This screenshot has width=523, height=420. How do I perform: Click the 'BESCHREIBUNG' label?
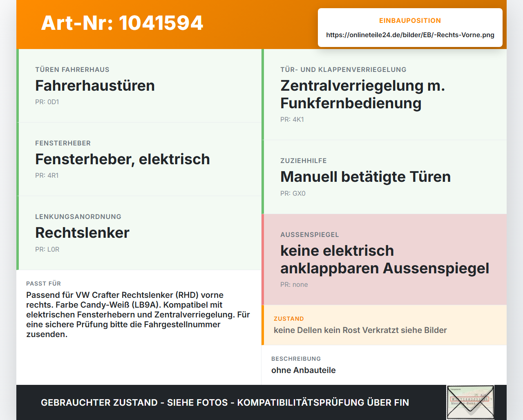coord(296,359)
